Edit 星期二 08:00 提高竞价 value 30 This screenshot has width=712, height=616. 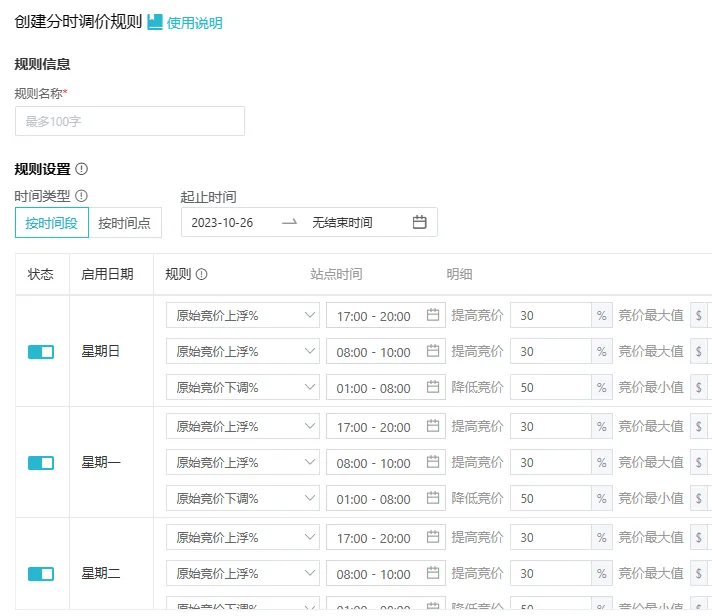[551, 573]
